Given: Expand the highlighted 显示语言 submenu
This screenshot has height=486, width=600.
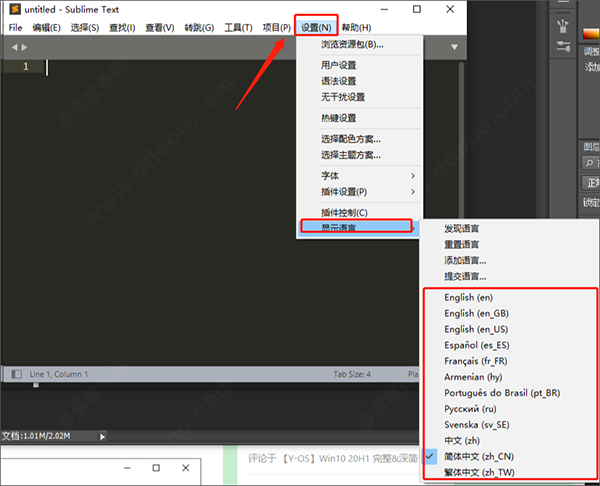Looking at the screenshot, I should (x=358, y=228).
